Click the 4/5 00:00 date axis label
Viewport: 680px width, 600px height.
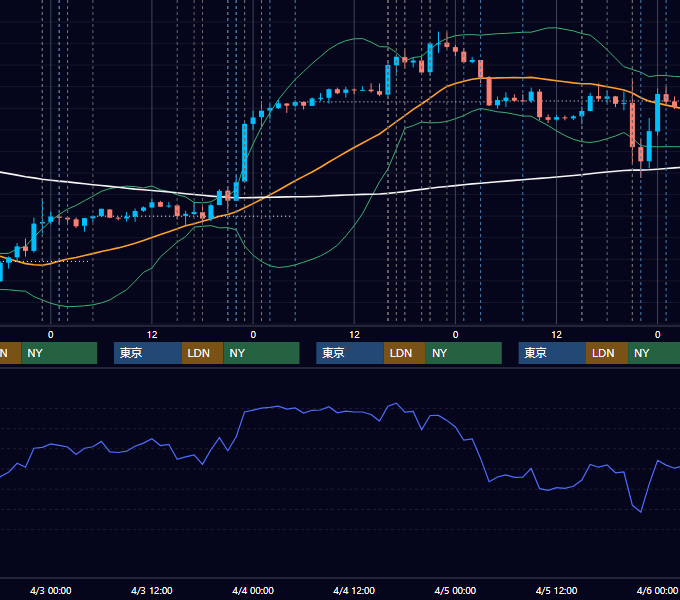(x=455, y=590)
